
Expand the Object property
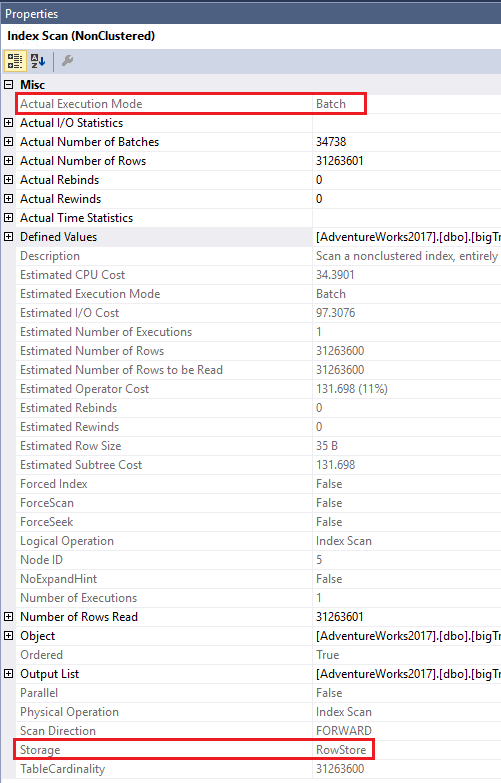pyautogui.click(x=8, y=635)
